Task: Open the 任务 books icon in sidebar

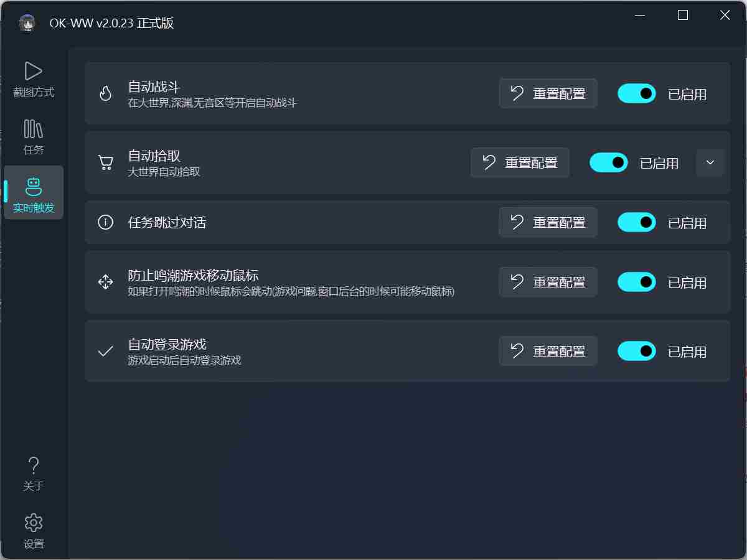Action: [x=34, y=129]
